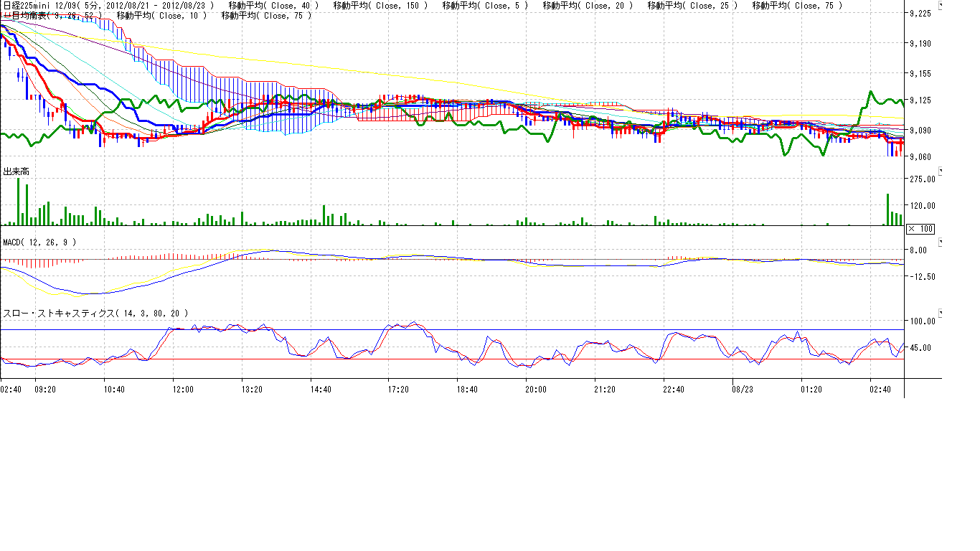Open the MACD panel dropdown arrow
Image resolution: width=980 pixels, height=551 pixels.
click(941, 242)
